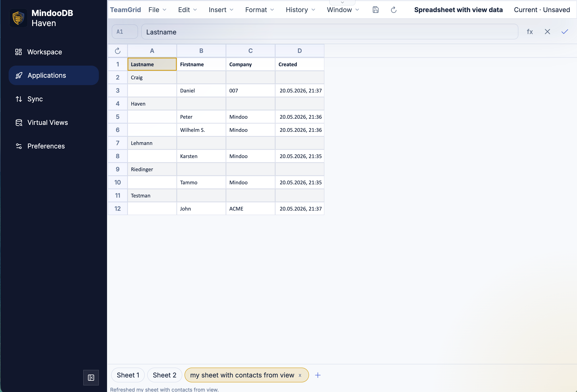
Task: Select column A header
Action: [x=152, y=51]
